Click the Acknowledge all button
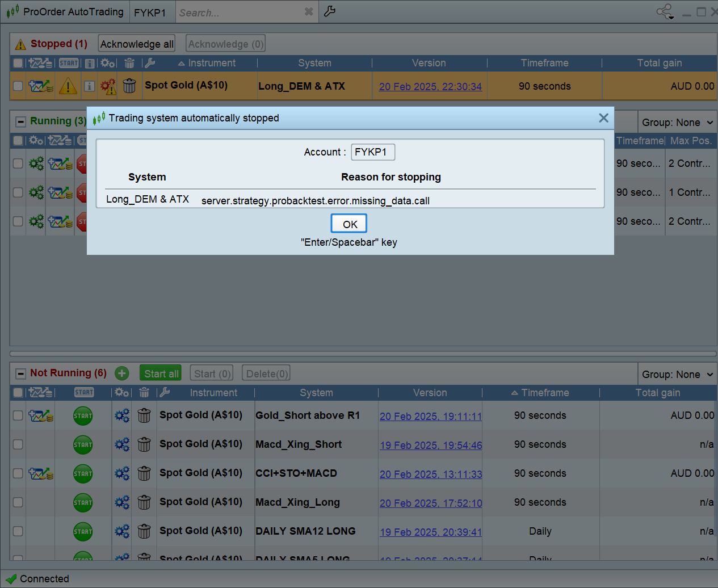 [137, 44]
